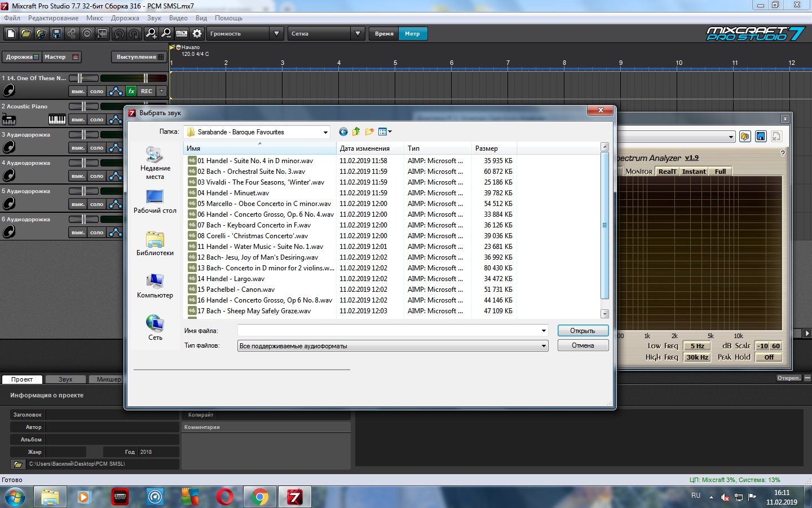This screenshot has height=508, width=812.
Task: Expand the Имя файла dropdown arrow
Action: tap(544, 331)
